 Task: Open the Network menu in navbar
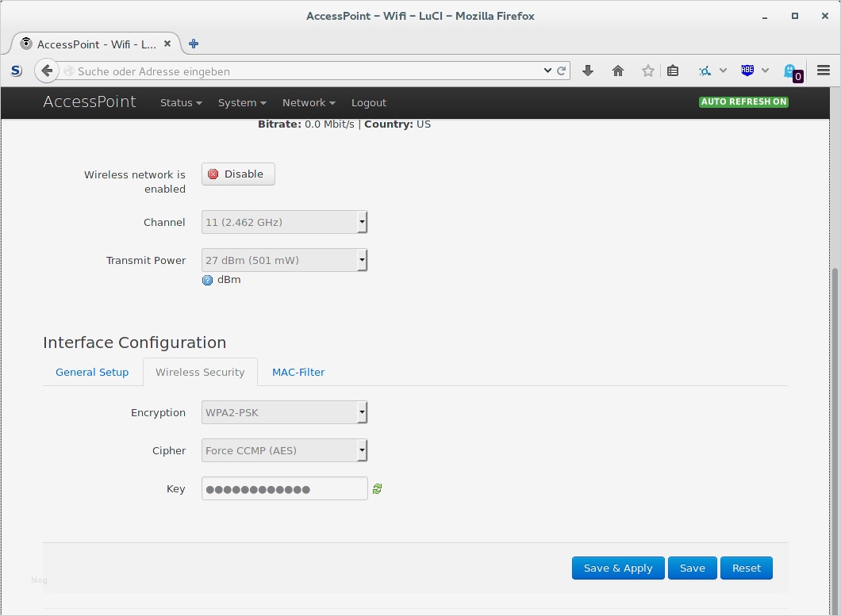[x=308, y=102]
